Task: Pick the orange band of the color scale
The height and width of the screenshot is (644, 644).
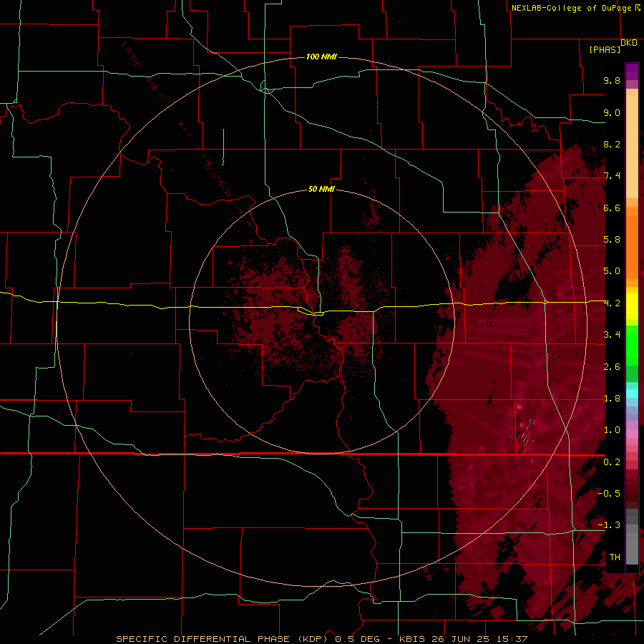Action: [x=632, y=247]
